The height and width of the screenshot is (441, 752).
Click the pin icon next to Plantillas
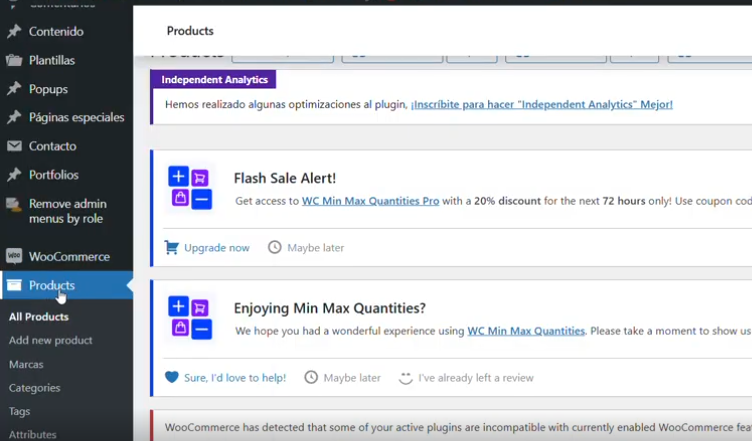[14, 60]
